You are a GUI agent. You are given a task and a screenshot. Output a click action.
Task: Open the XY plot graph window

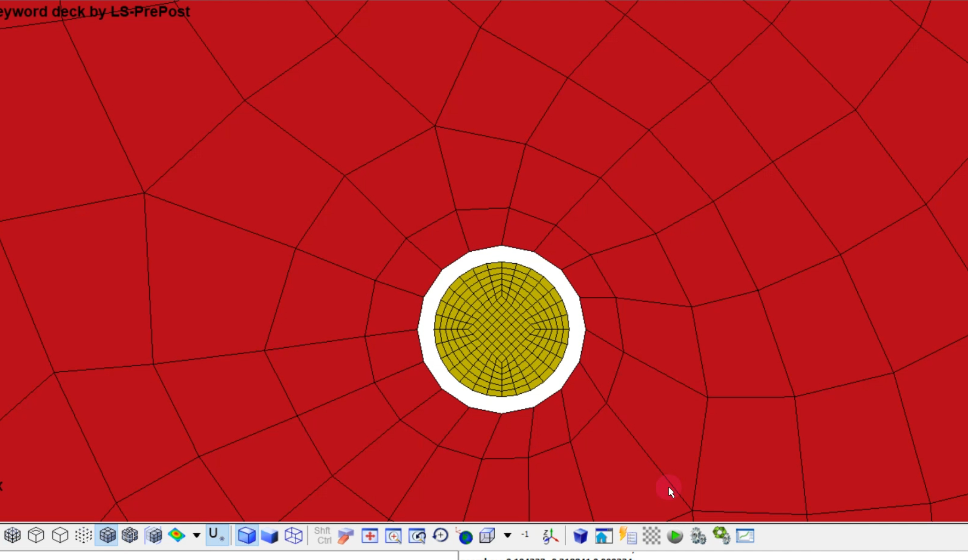745,536
